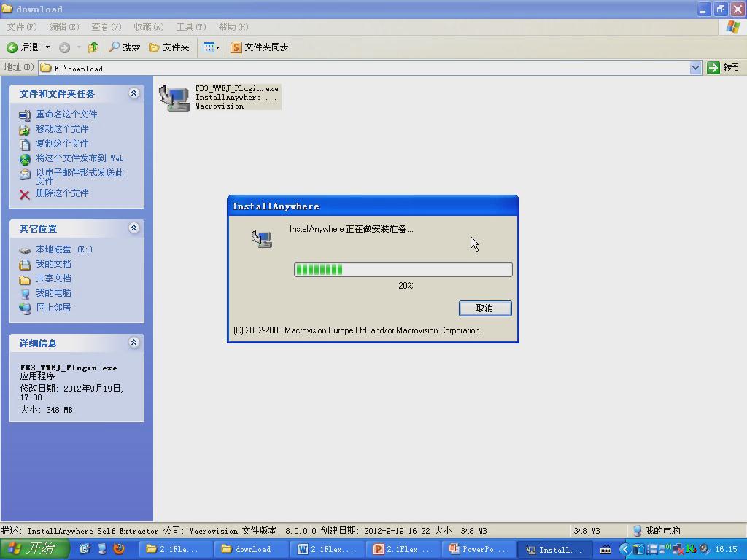Switch to the download taskbar button
This screenshot has height=560, width=747.
coord(251,549)
